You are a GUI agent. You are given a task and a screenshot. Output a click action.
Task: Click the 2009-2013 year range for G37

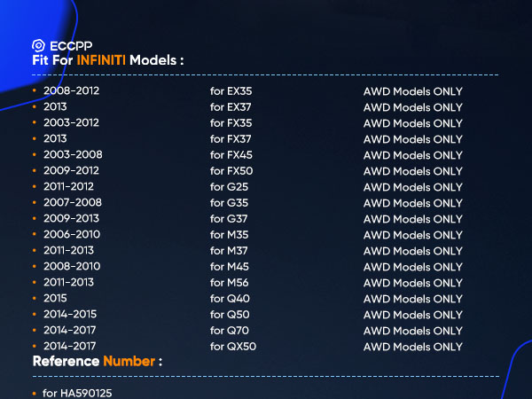(71, 219)
